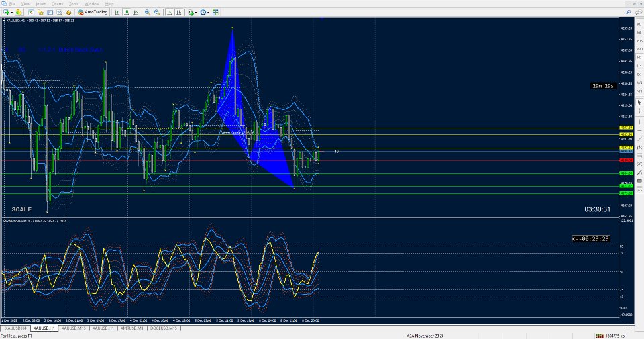Switch chart to Line Chart type
The width and height of the screenshot is (644, 339).
(136, 12)
